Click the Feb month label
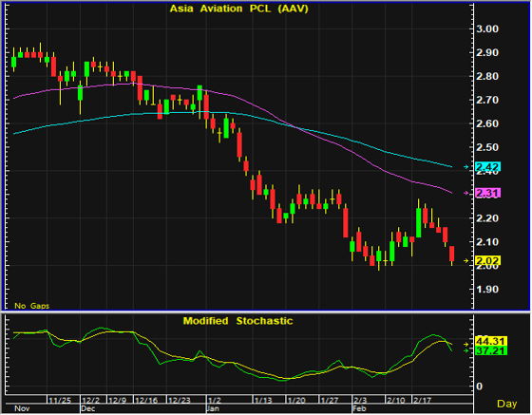 360,408
